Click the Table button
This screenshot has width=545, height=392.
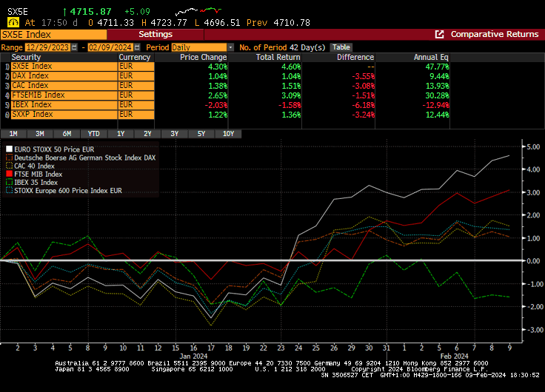point(341,47)
